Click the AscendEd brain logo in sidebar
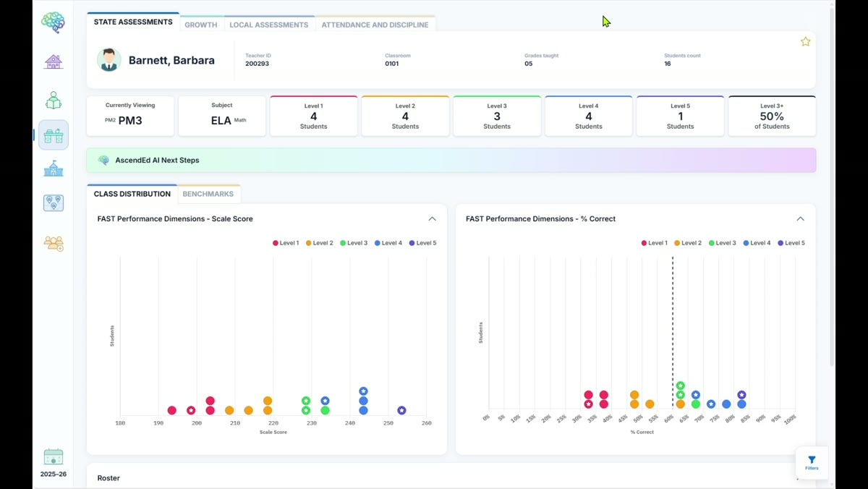 [53, 22]
